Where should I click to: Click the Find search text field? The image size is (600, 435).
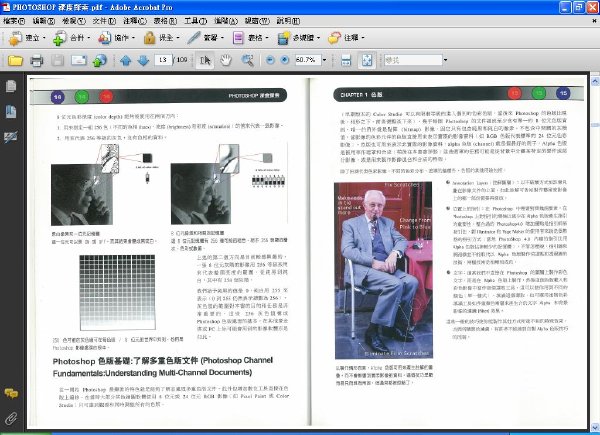[413, 60]
